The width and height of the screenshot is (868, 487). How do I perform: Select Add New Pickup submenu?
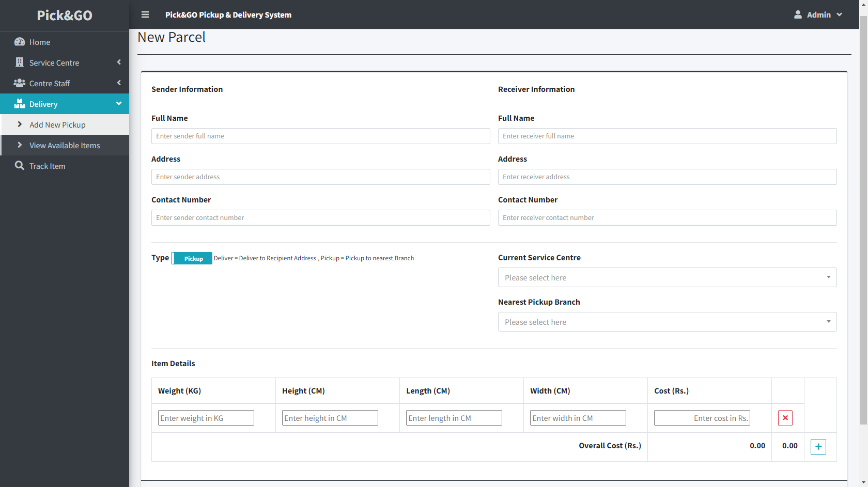[x=65, y=124]
